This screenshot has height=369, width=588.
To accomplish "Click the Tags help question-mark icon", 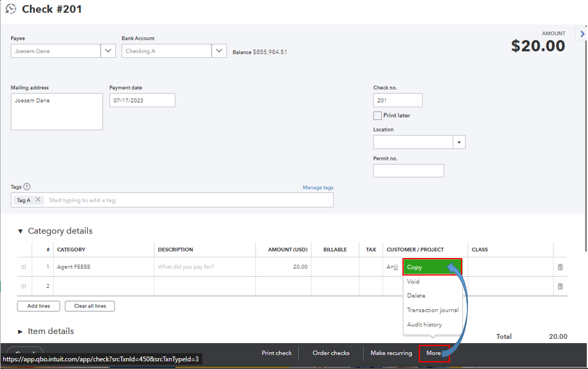I will click(27, 187).
